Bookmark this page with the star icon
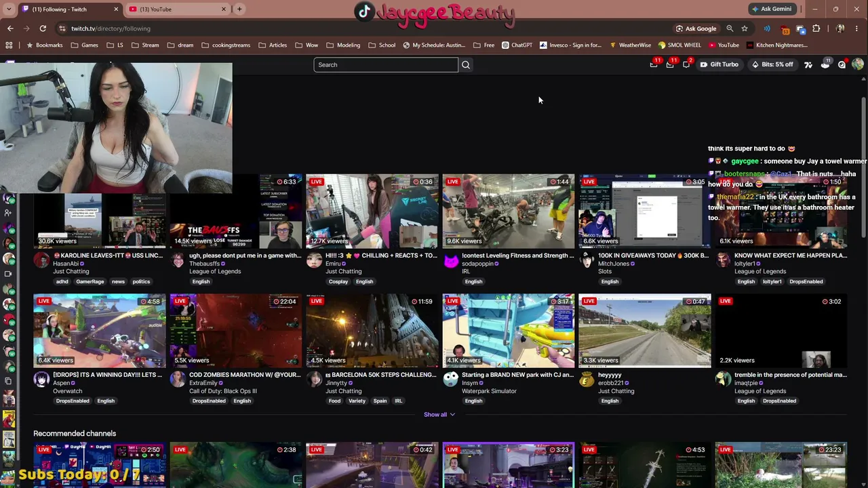 click(745, 28)
